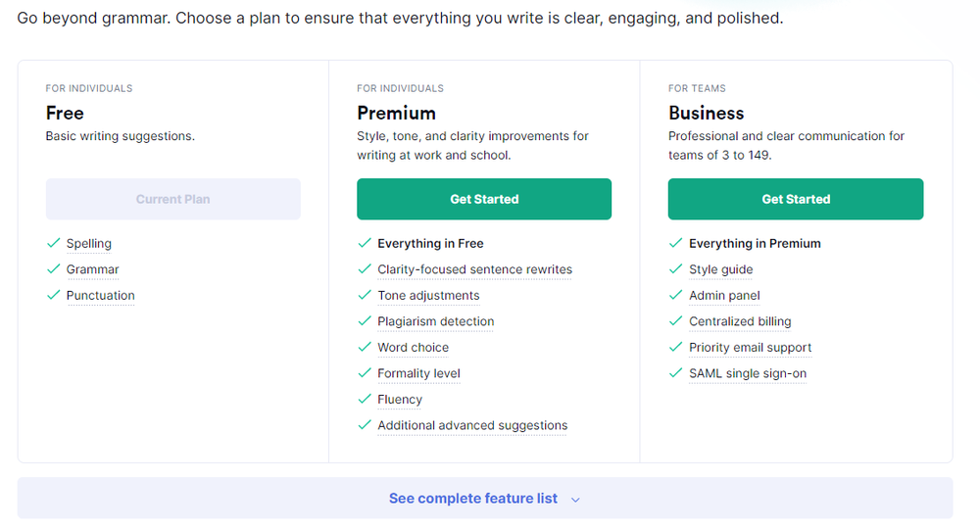
Task: Click the checkmark icon beside SAML single sign-on
Action: 675,373
